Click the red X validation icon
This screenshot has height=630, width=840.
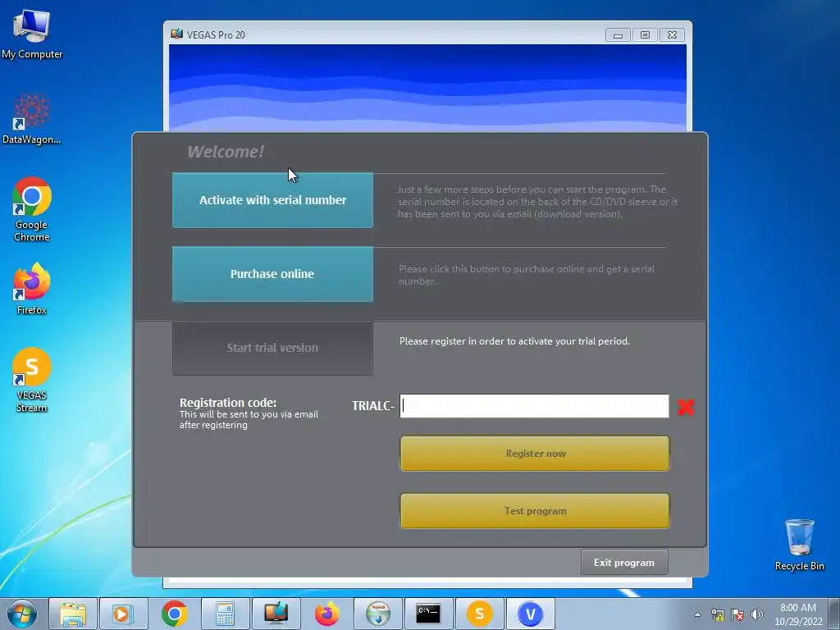click(x=686, y=407)
